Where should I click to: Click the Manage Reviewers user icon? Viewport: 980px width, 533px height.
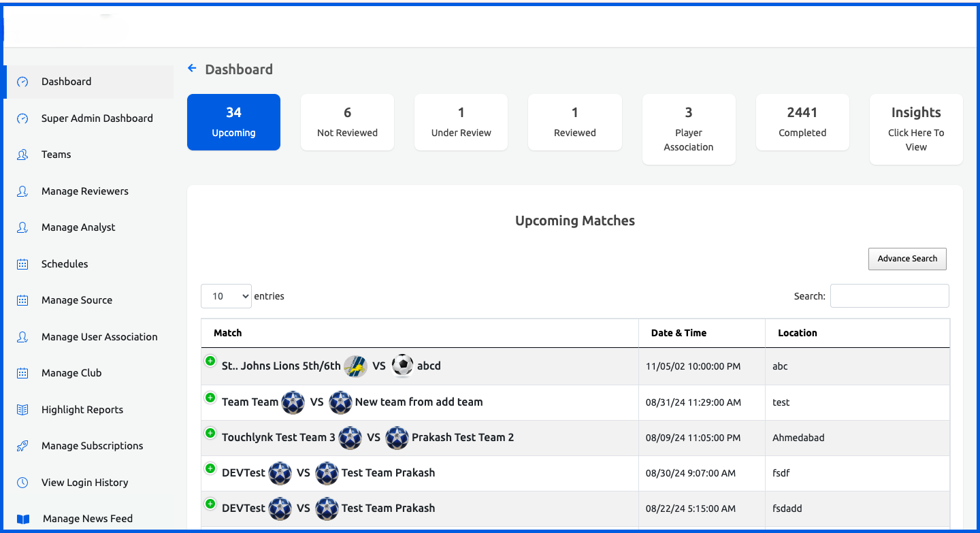pos(22,191)
